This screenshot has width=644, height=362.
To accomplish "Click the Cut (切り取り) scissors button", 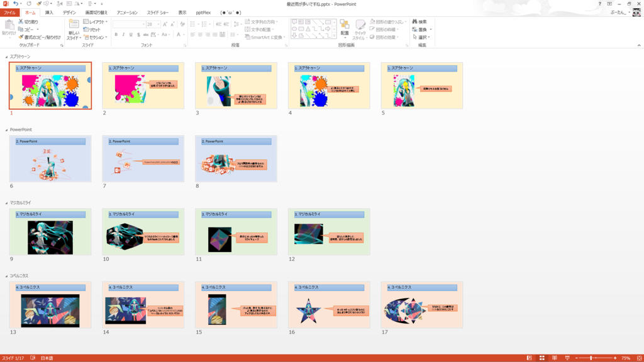I will [x=28, y=22].
